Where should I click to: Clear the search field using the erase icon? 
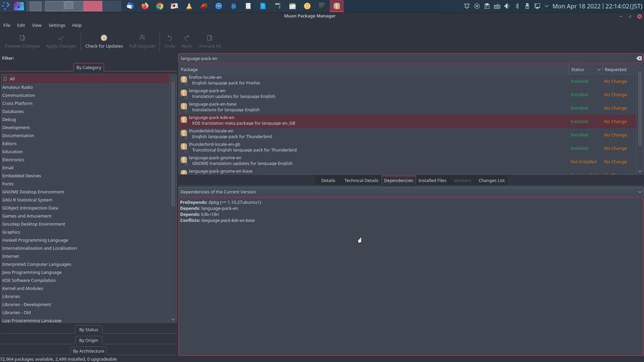click(x=638, y=58)
